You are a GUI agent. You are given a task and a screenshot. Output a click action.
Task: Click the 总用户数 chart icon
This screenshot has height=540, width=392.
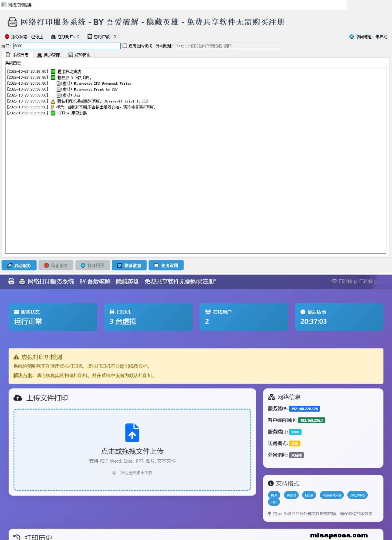click(89, 37)
